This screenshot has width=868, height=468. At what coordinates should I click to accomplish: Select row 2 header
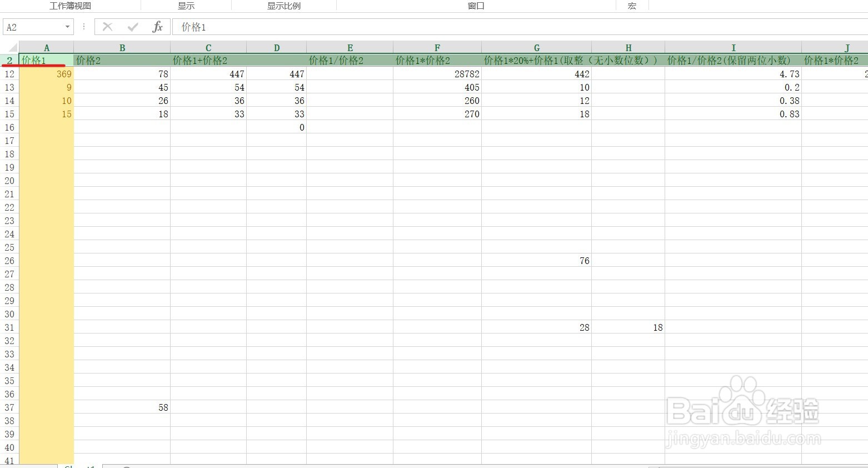pyautogui.click(x=9, y=60)
